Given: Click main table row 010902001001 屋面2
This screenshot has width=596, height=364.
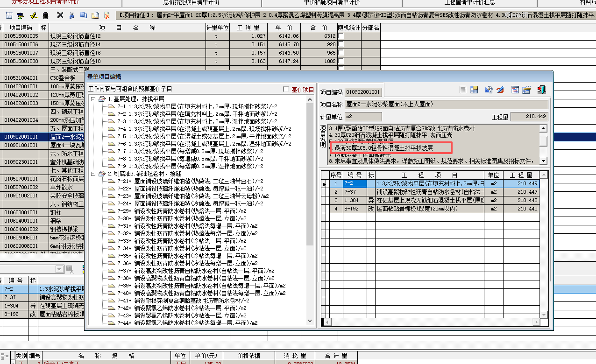Looking at the screenshot, I should [43, 137].
